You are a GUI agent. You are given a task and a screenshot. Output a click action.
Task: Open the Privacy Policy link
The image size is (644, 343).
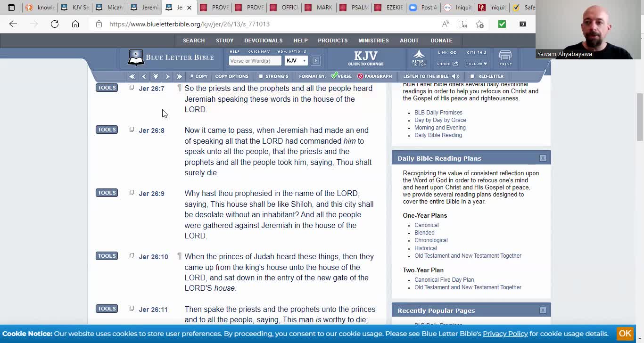505,334
